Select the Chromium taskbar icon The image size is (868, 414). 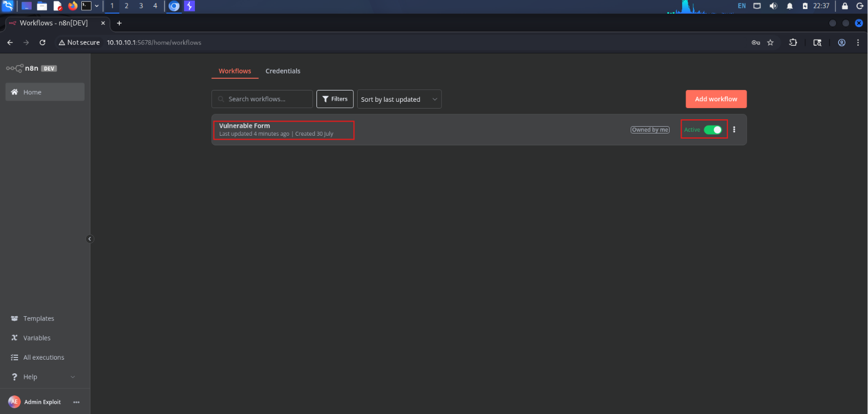pos(174,6)
